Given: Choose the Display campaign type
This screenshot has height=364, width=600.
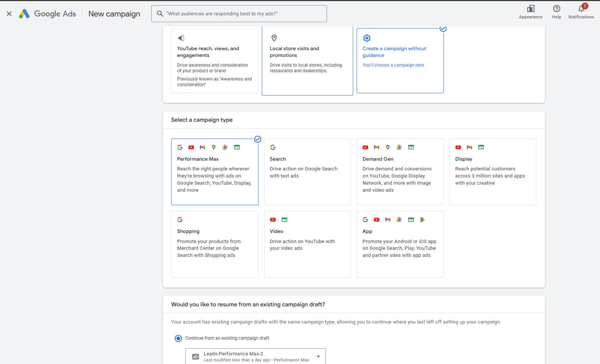Looking at the screenshot, I should 493,172.
